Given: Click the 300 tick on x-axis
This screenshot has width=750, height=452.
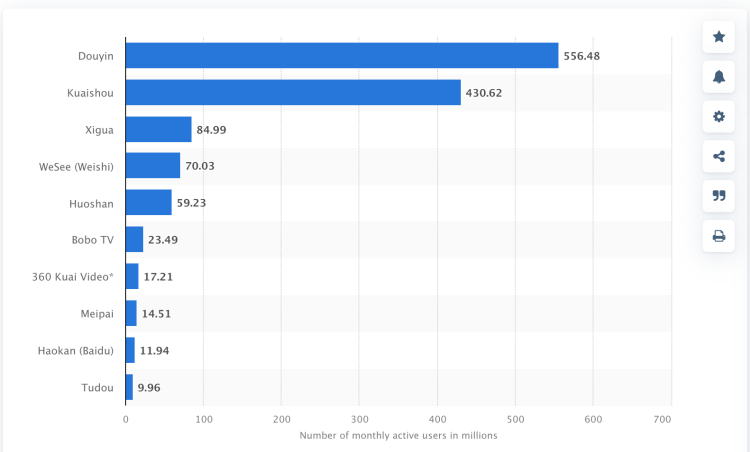Looking at the screenshot, I should pos(360,419).
